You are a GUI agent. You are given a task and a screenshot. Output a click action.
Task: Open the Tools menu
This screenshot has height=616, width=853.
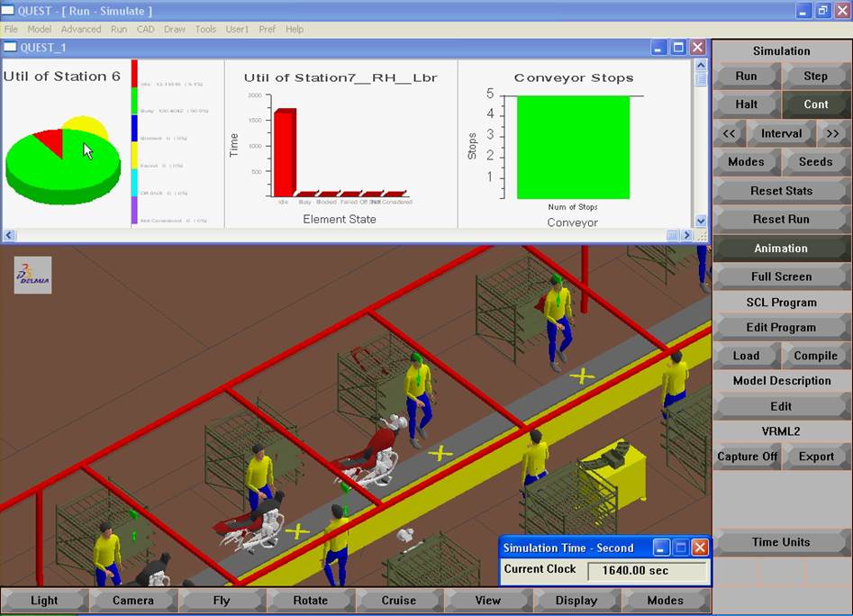click(205, 30)
